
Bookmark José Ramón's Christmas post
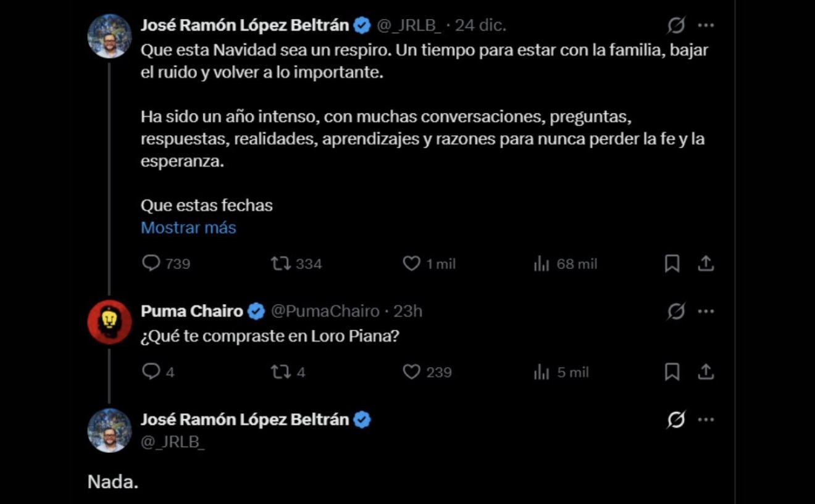(x=672, y=264)
